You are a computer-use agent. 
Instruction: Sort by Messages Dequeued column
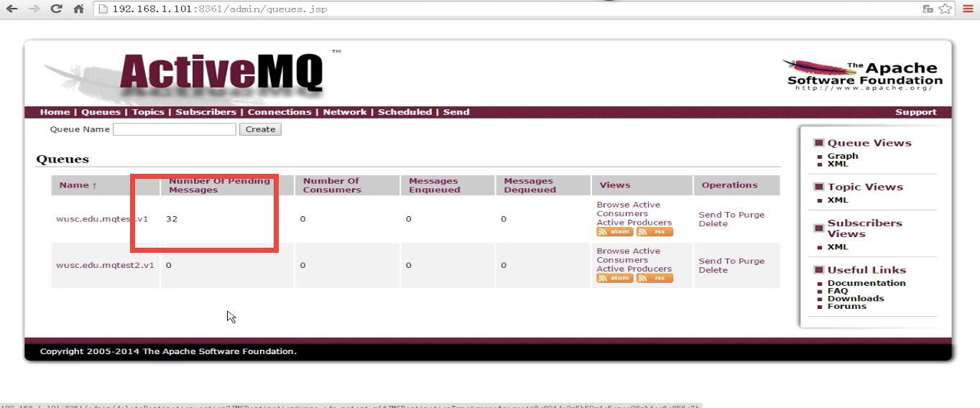530,185
